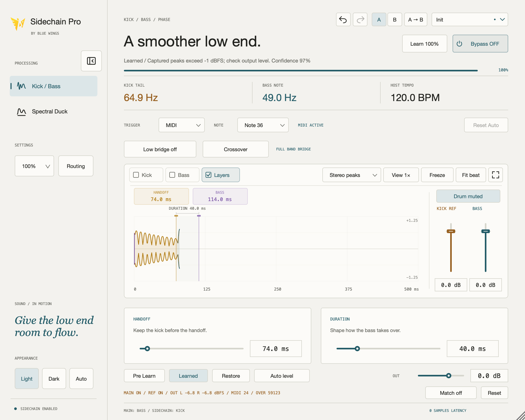This screenshot has height=420, width=525.
Task: Open the MIDI trigger dropdown
Action: pos(182,125)
